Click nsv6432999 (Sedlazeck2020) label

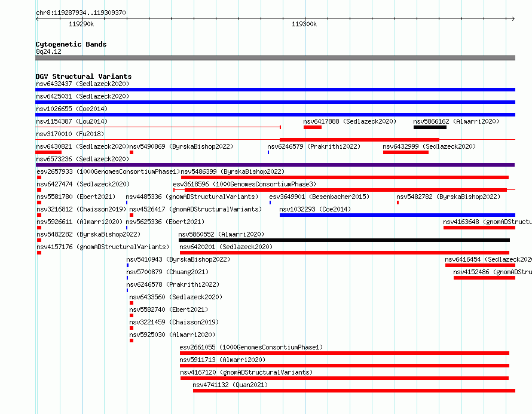tap(429, 146)
